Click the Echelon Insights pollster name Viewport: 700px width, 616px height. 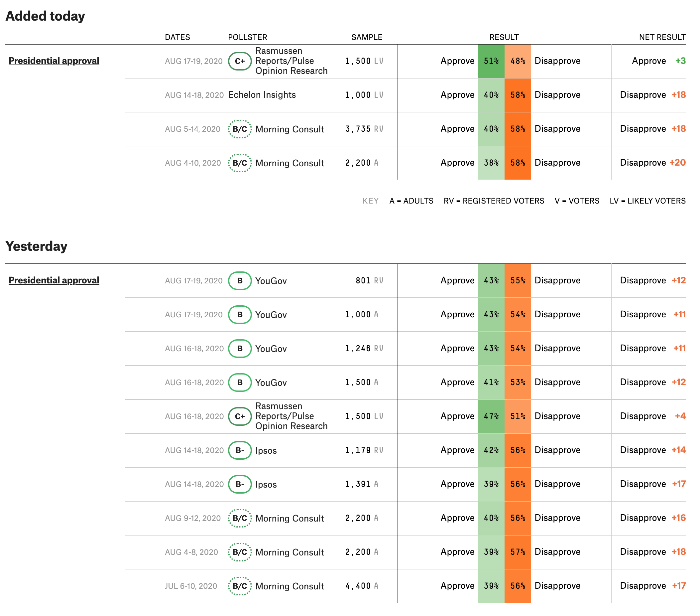point(262,94)
